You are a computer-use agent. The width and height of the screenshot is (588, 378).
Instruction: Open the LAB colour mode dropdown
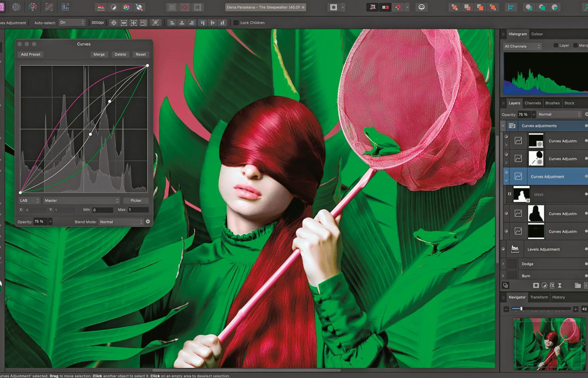coord(29,200)
